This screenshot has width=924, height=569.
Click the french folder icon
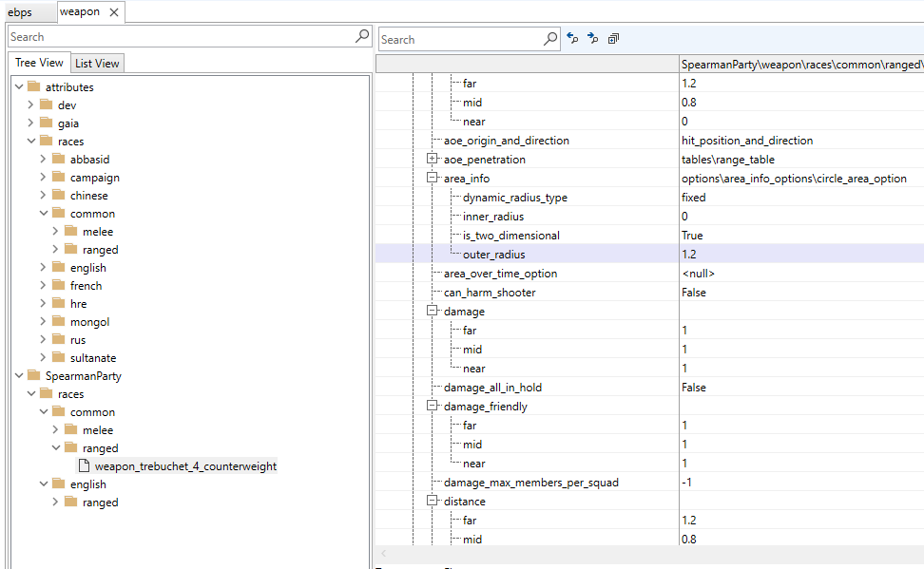(59, 285)
